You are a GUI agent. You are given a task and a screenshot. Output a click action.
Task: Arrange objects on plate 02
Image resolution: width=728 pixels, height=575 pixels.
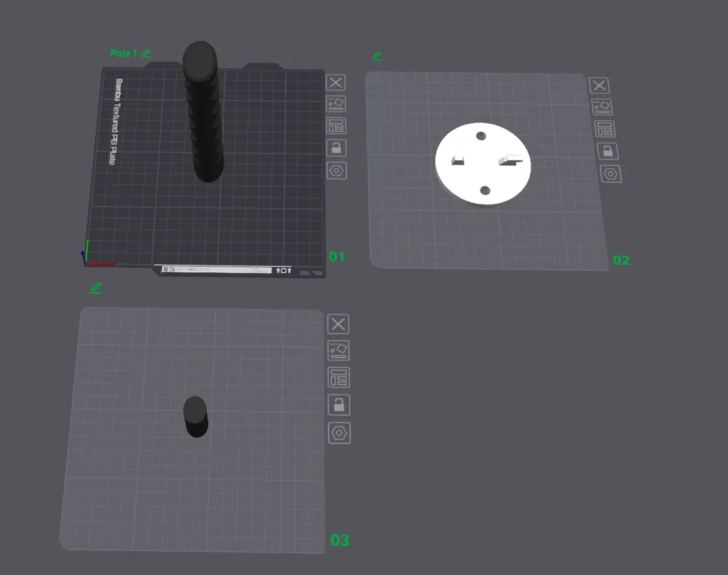(605, 129)
